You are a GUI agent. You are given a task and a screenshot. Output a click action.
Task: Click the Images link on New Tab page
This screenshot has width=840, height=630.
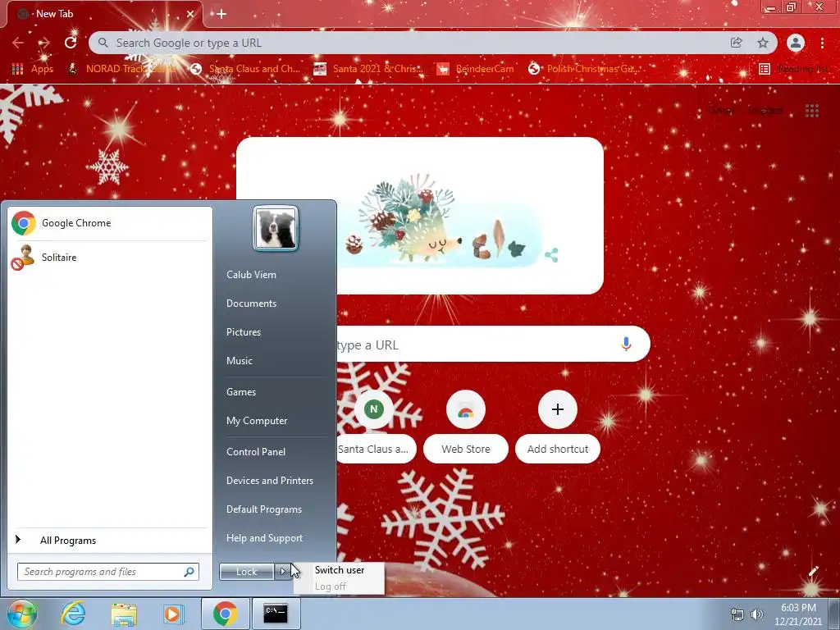point(765,111)
